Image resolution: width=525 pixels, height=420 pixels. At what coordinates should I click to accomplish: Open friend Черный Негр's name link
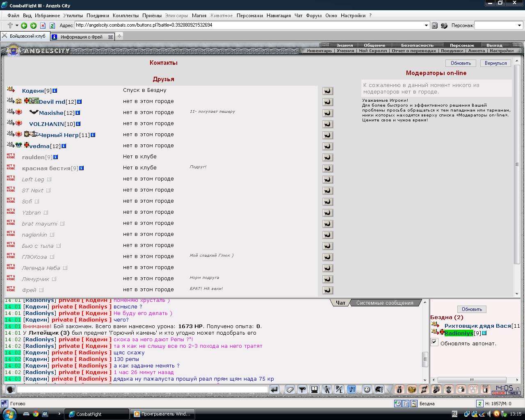pos(59,135)
